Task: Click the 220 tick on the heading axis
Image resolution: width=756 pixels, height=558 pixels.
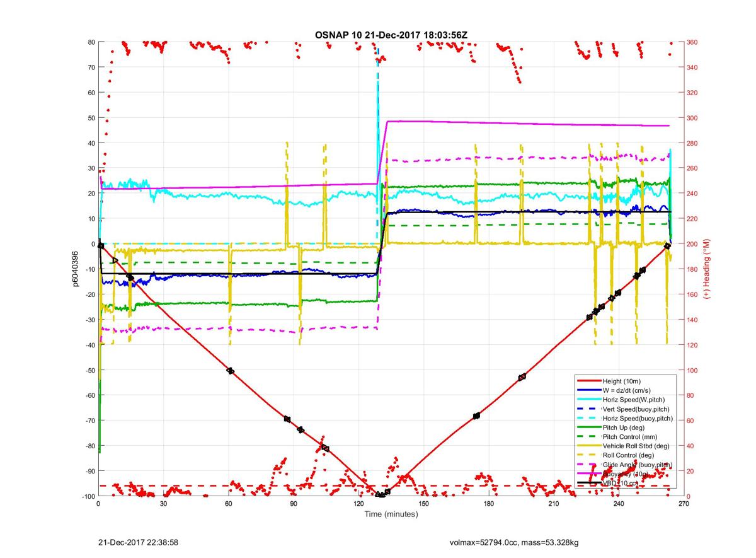Action: click(692, 219)
